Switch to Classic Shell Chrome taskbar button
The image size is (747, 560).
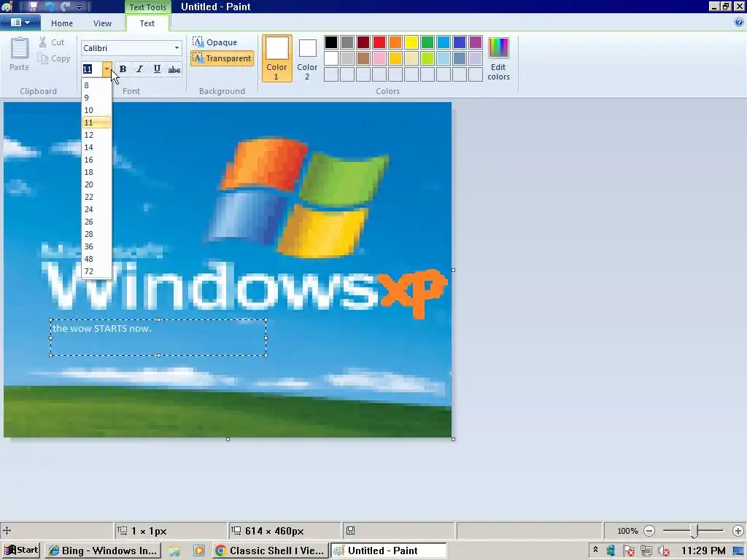point(270,551)
